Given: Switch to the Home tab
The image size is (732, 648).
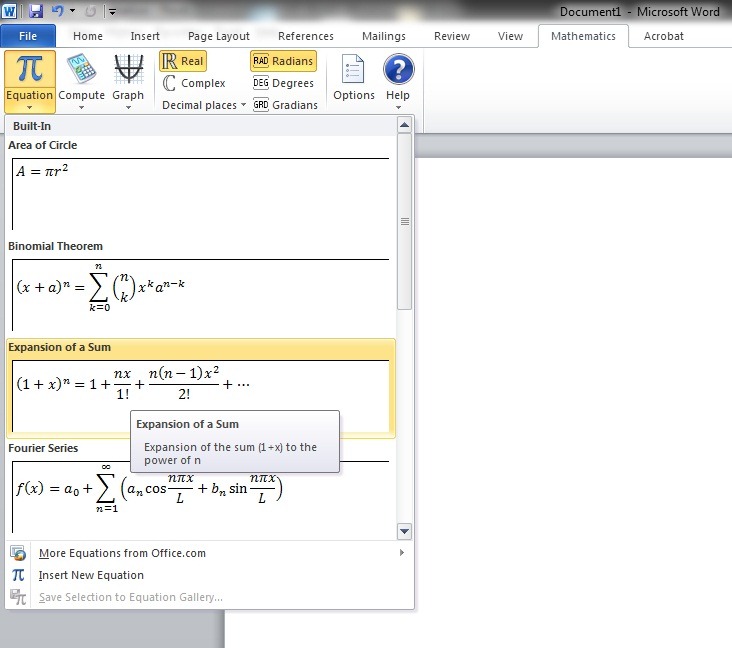Looking at the screenshot, I should [88, 36].
